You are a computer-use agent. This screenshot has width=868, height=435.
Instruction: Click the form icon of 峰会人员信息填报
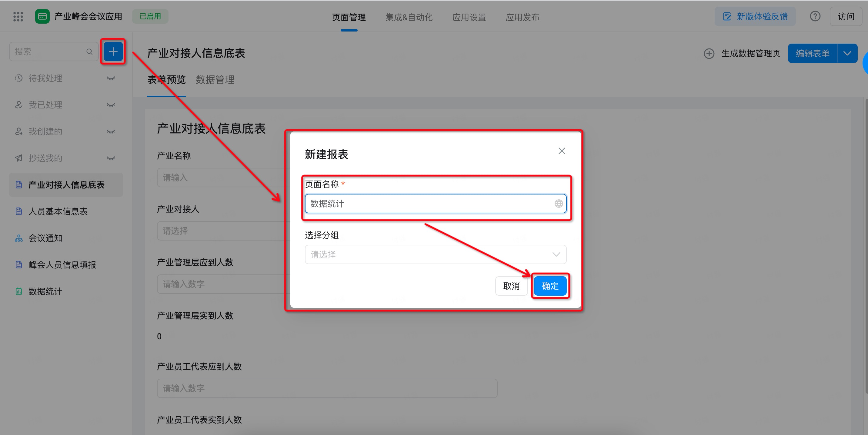click(x=19, y=265)
